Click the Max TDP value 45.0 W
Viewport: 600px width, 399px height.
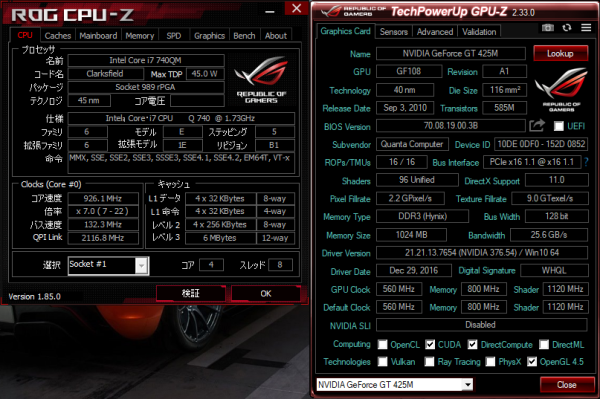pyautogui.click(x=205, y=73)
